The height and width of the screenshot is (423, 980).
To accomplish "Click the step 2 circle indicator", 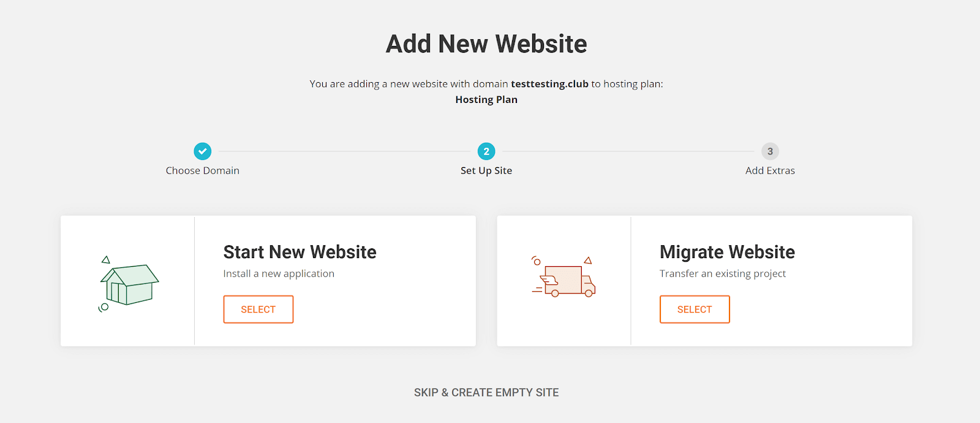I will pos(486,151).
